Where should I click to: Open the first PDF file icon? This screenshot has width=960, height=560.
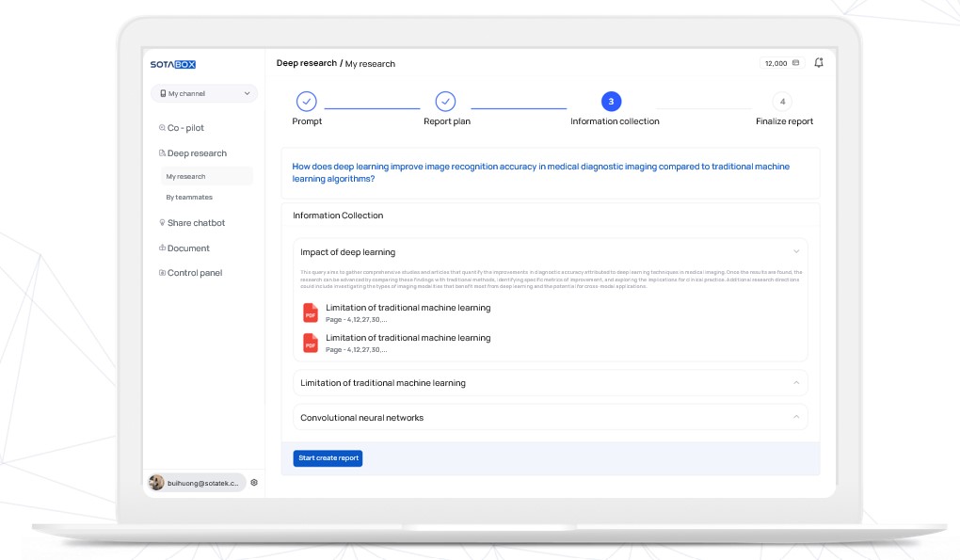point(311,312)
